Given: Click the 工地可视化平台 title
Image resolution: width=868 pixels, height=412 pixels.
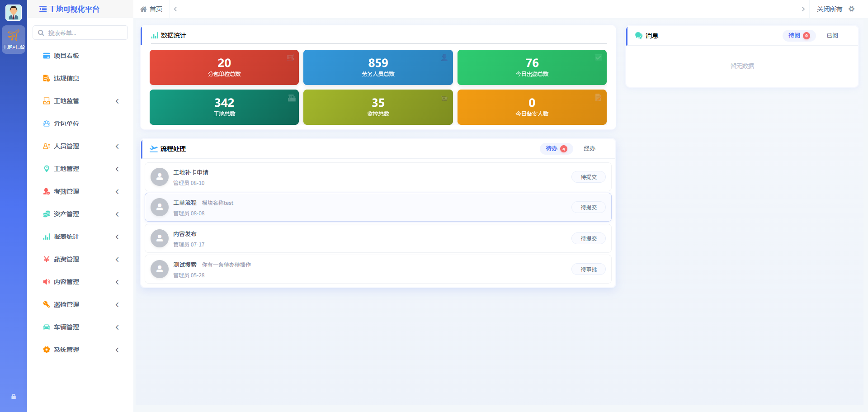Looking at the screenshot, I should point(74,9).
